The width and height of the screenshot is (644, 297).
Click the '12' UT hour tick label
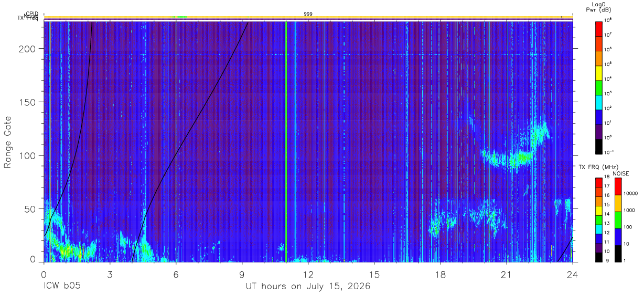[308, 274]
